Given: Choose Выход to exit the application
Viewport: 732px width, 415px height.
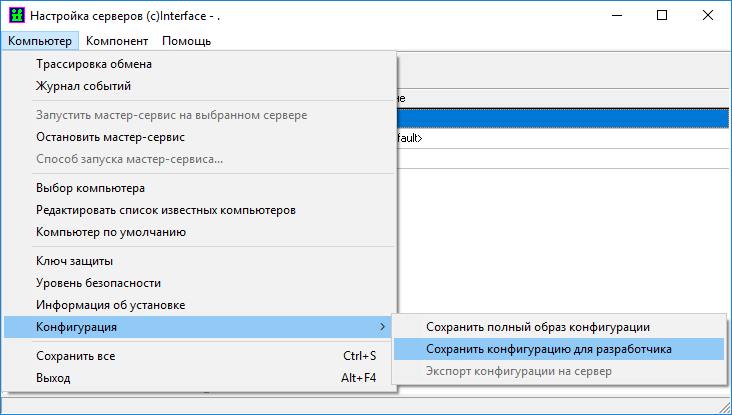Looking at the screenshot, I should pyautogui.click(x=53, y=378).
